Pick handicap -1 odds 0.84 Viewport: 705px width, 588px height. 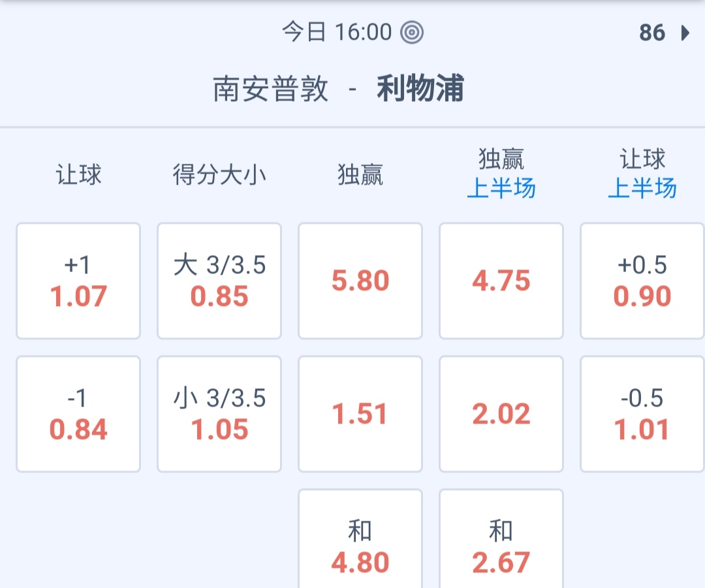(78, 414)
